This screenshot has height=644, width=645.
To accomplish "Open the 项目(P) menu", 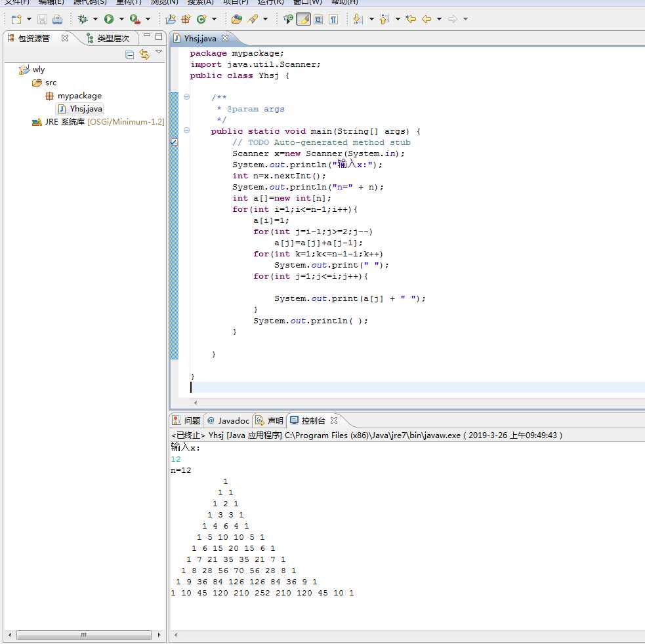I will [236, 2].
